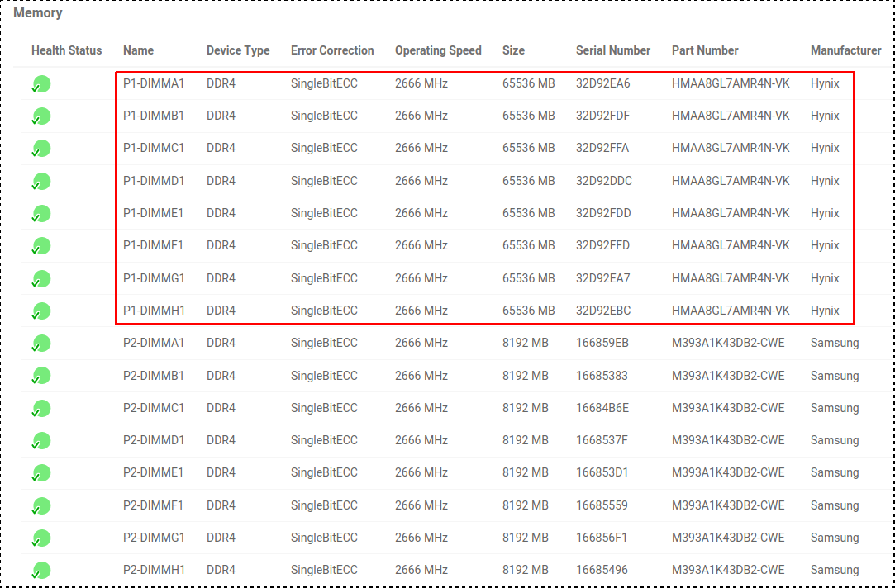895x588 pixels.
Task: Click the Operating Speed column header
Action: [x=438, y=50]
